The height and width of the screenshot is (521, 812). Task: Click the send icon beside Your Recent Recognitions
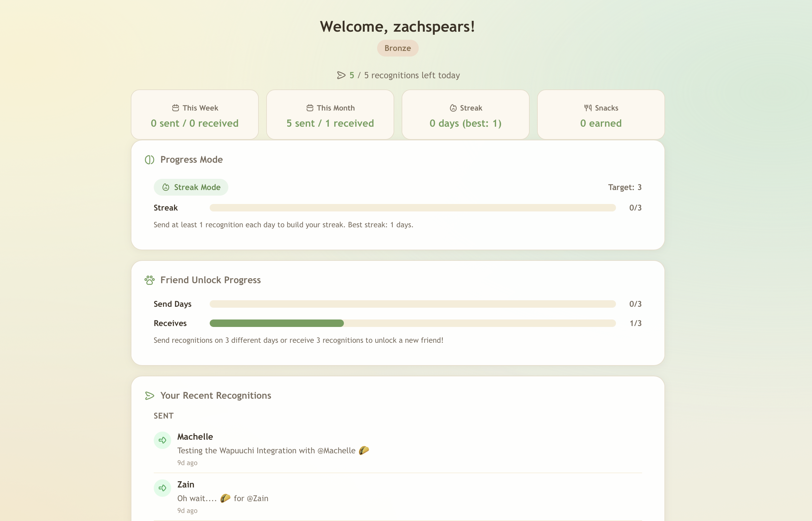(149, 396)
